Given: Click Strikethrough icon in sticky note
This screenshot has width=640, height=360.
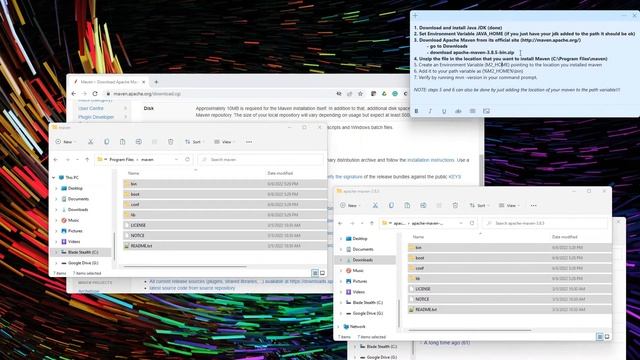Looking at the screenshot, I should [458, 111].
